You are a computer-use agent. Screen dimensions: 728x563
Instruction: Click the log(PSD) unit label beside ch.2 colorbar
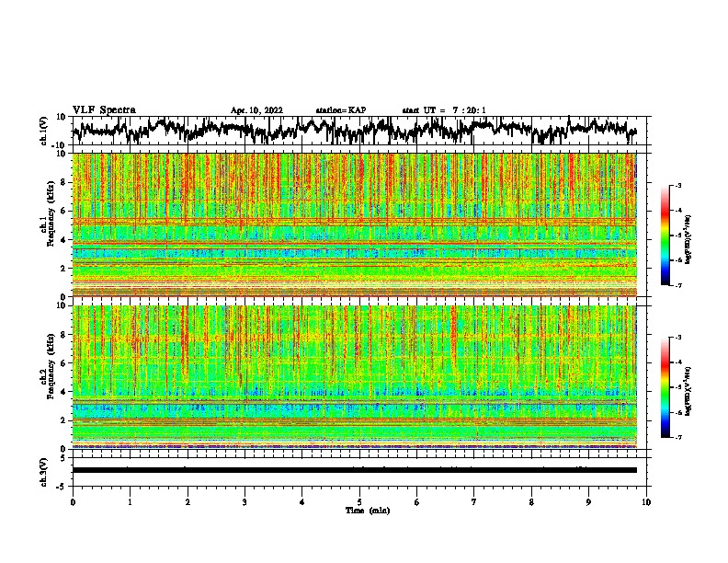688,391
